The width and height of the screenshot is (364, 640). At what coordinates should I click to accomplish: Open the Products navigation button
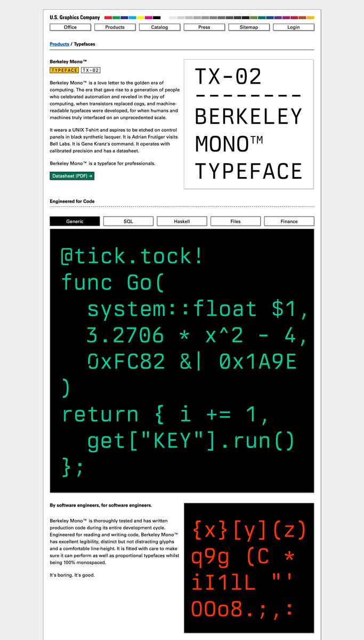pyautogui.click(x=115, y=27)
